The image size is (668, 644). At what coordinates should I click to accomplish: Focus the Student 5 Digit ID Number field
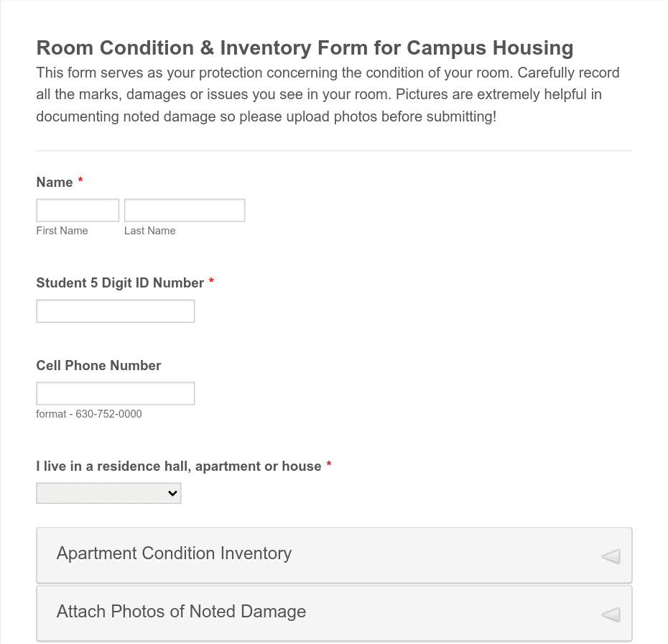[115, 310]
